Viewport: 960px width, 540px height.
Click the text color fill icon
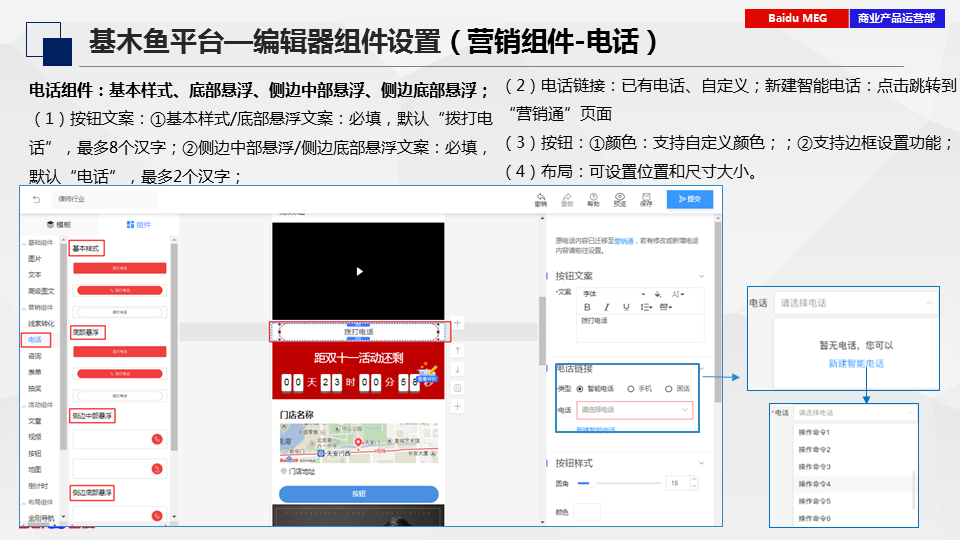[x=658, y=294]
